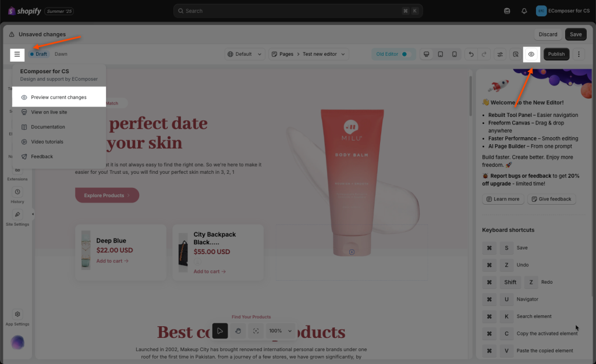Switch to desktop device view
This screenshot has height=364, width=596.
click(x=427, y=54)
